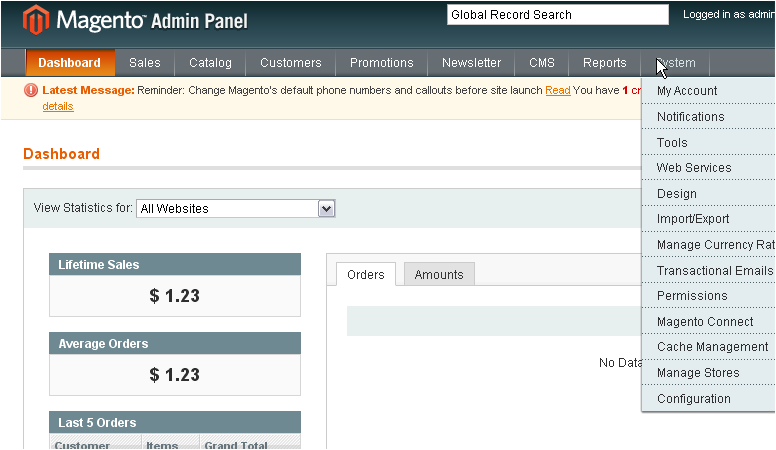Select Permissions in the System dropdown
776x450 pixels.
coord(692,296)
